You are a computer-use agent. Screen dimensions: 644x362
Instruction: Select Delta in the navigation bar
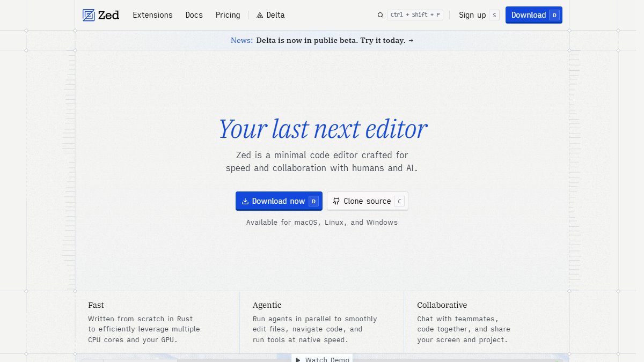(x=270, y=15)
